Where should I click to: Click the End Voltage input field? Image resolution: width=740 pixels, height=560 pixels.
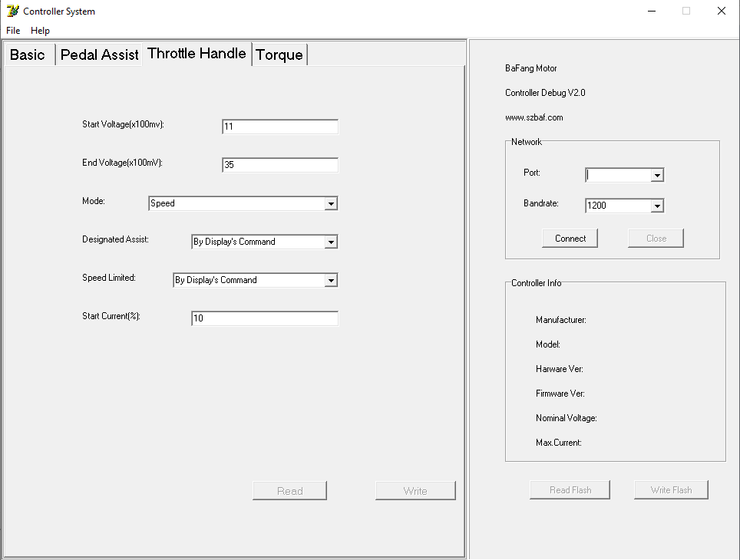pos(279,165)
